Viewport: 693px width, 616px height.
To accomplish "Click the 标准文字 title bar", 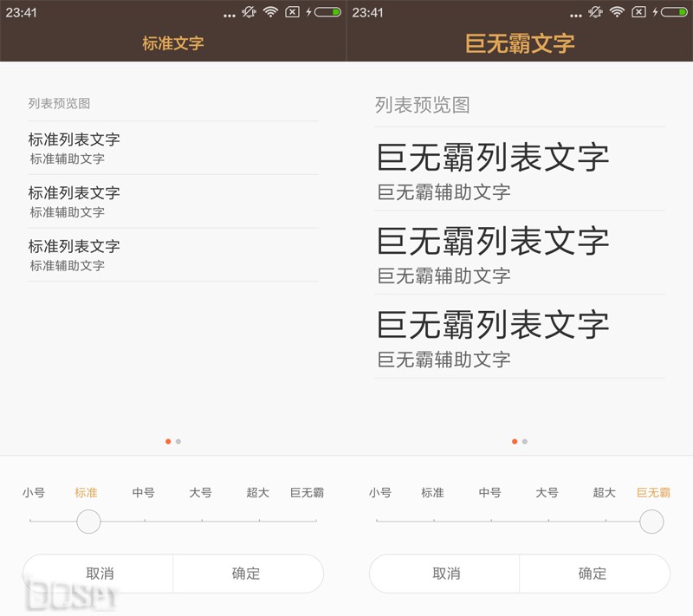I will click(173, 43).
